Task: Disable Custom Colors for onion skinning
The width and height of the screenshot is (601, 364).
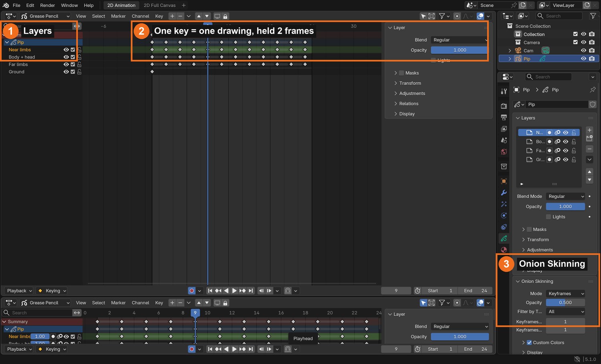Action: pos(529,343)
